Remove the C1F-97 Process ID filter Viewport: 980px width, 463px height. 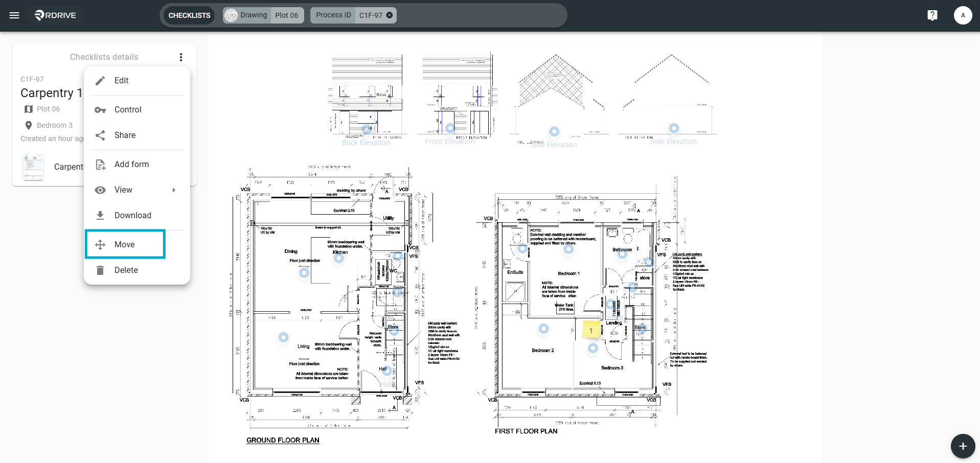pos(390,15)
